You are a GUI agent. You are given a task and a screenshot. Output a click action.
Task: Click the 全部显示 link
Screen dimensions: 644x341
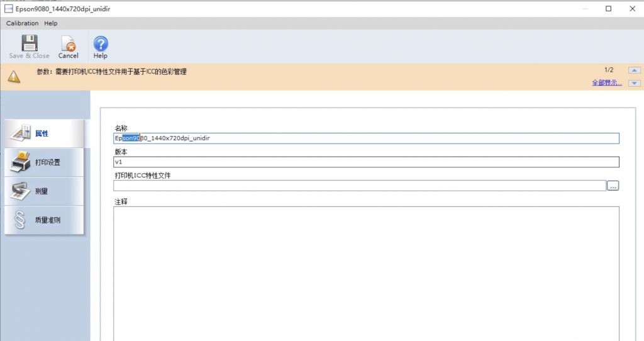(x=607, y=82)
